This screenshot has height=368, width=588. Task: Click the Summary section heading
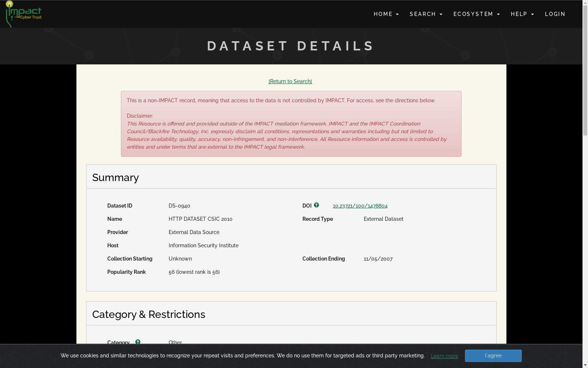click(115, 178)
